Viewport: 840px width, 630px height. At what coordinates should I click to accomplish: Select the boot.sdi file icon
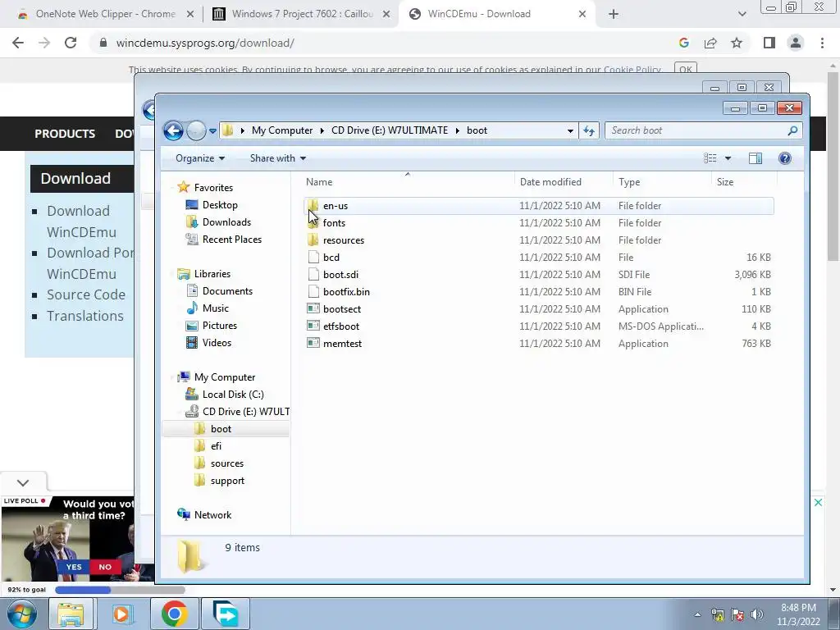(313, 274)
